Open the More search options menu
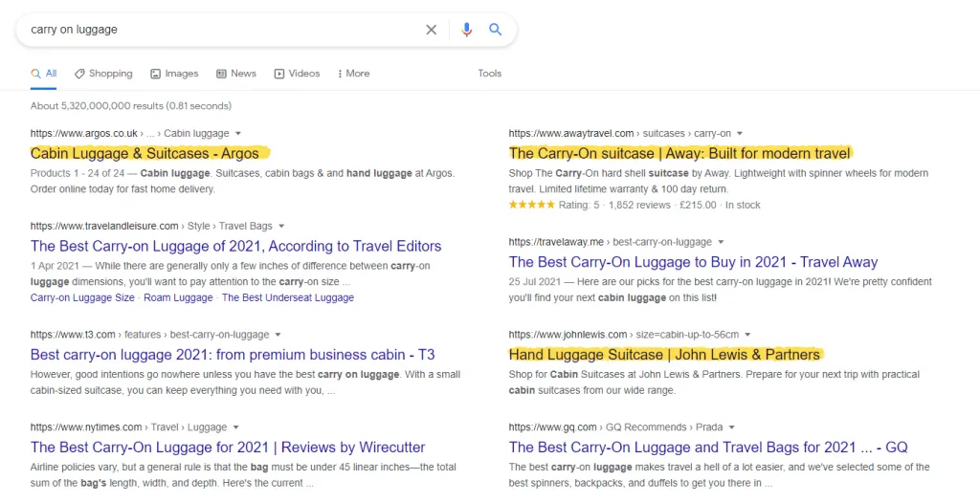The image size is (980, 503). coord(353,74)
